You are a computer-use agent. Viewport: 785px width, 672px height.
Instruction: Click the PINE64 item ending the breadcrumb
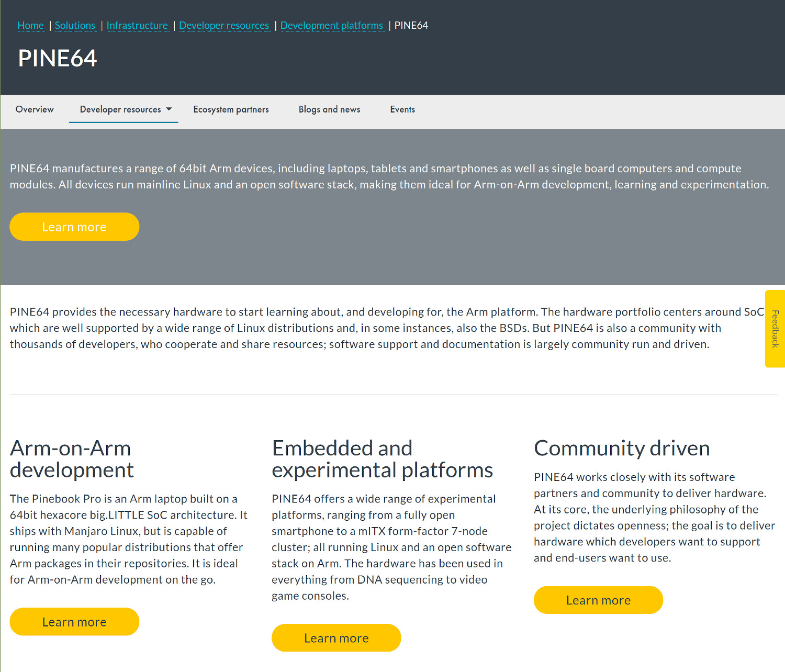pos(411,25)
